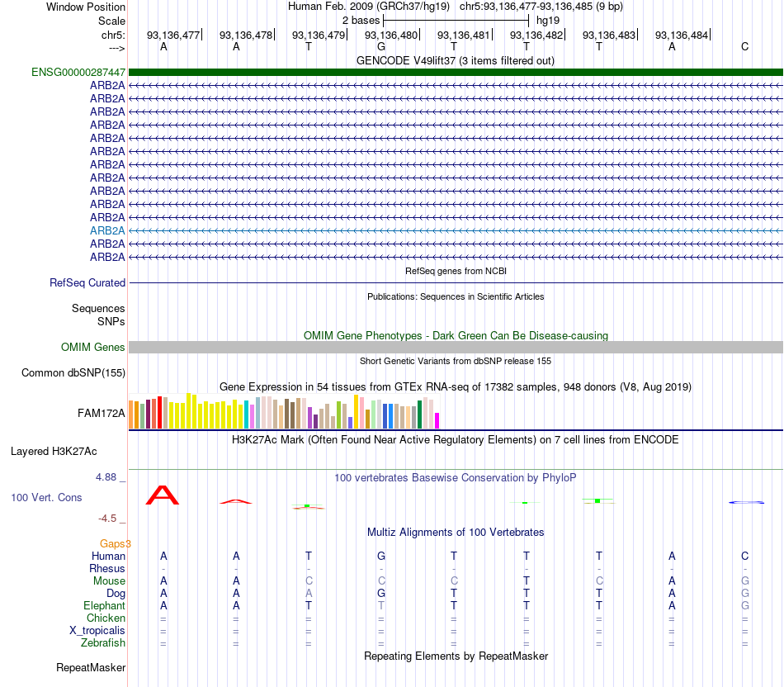Click the -4.5 PhyloP scale minimum
Viewport: 784px width, 687px height.
pos(107,519)
